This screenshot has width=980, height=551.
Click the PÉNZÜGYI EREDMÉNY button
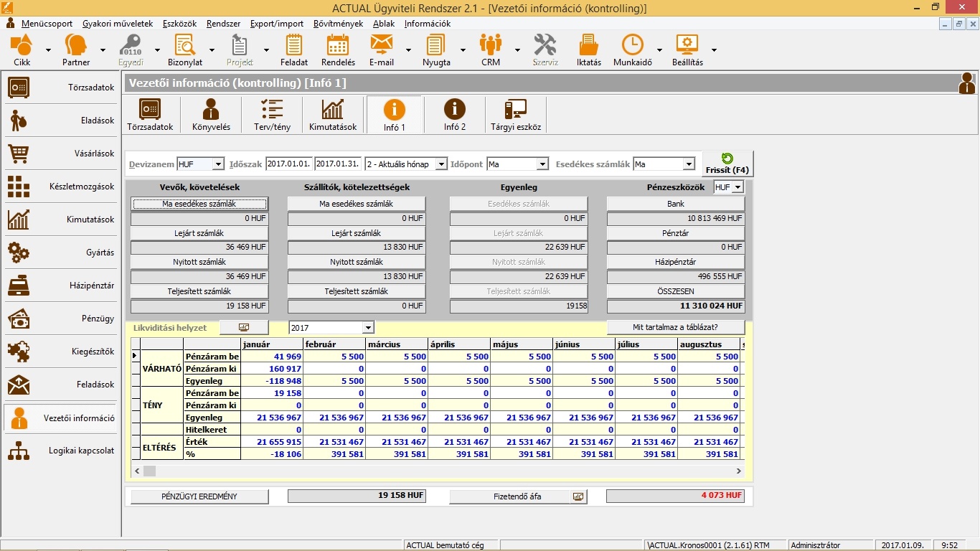pyautogui.click(x=199, y=496)
